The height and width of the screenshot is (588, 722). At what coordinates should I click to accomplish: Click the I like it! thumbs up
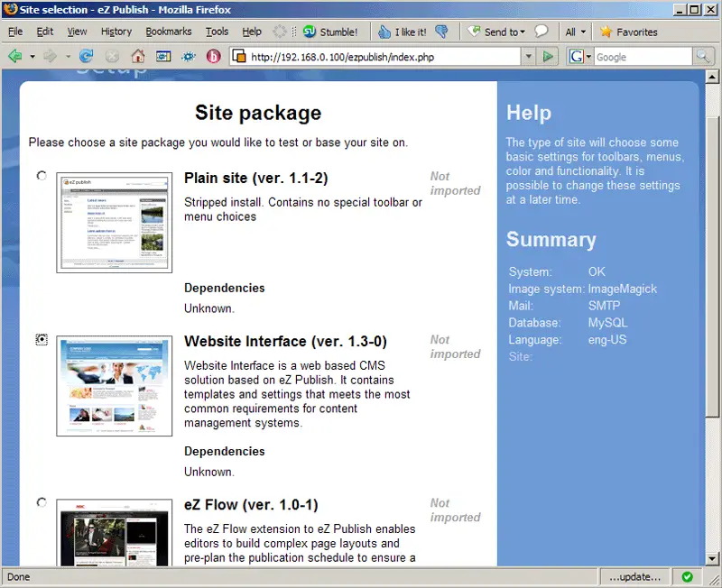tap(403, 32)
